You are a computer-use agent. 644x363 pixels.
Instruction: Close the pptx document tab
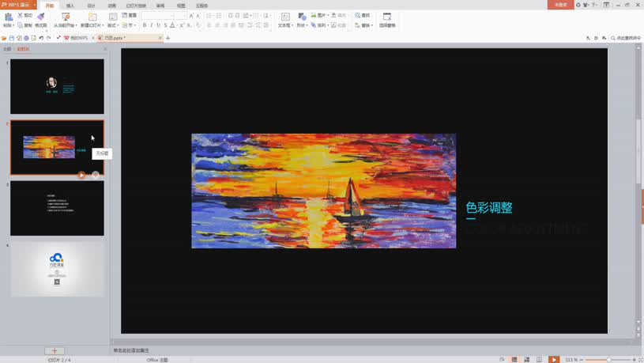point(160,38)
